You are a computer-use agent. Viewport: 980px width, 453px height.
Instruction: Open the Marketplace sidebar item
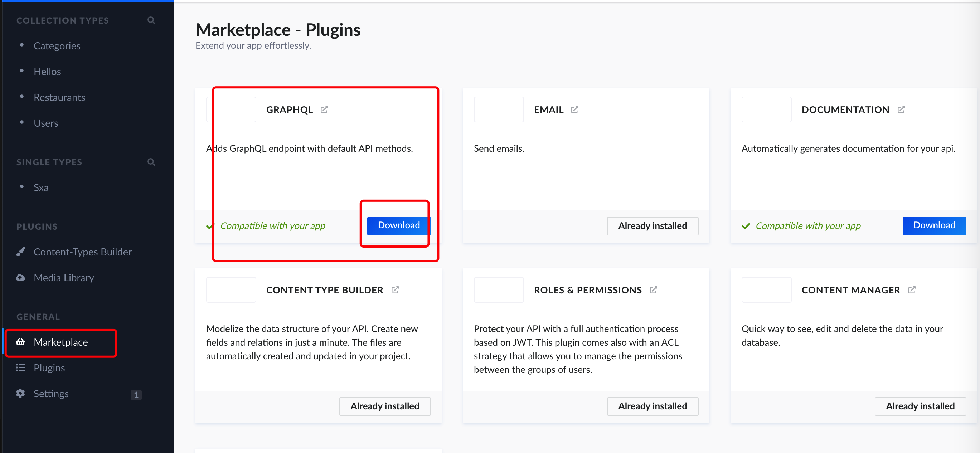61,342
